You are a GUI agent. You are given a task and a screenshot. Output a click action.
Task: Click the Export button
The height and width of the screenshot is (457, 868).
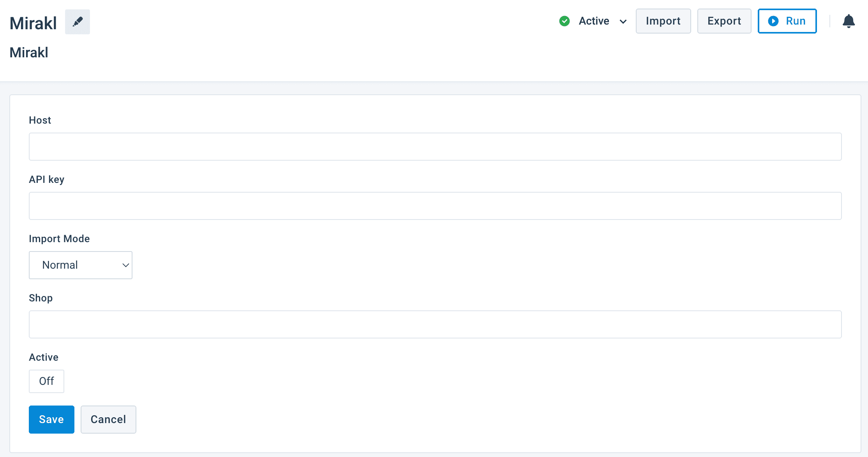tap(724, 21)
